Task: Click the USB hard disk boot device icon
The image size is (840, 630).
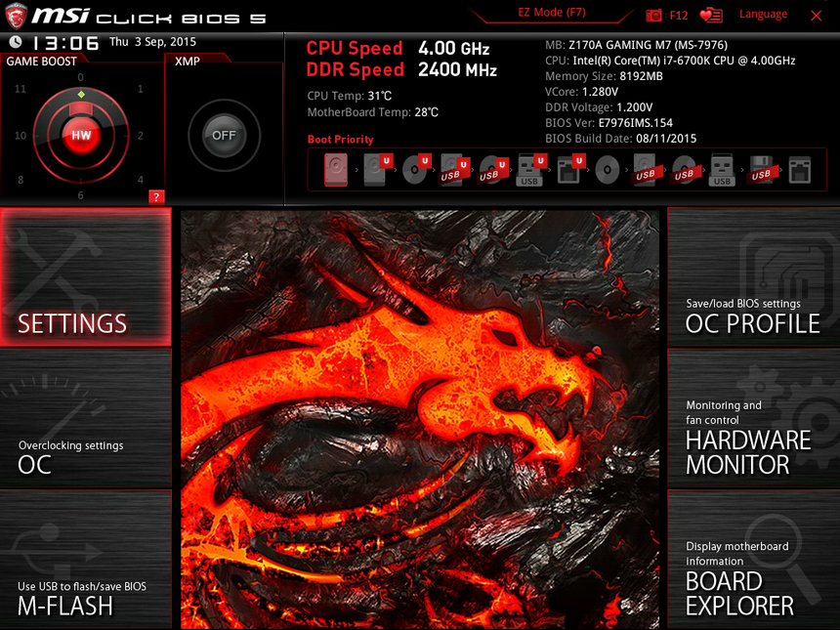Action: [452, 170]
